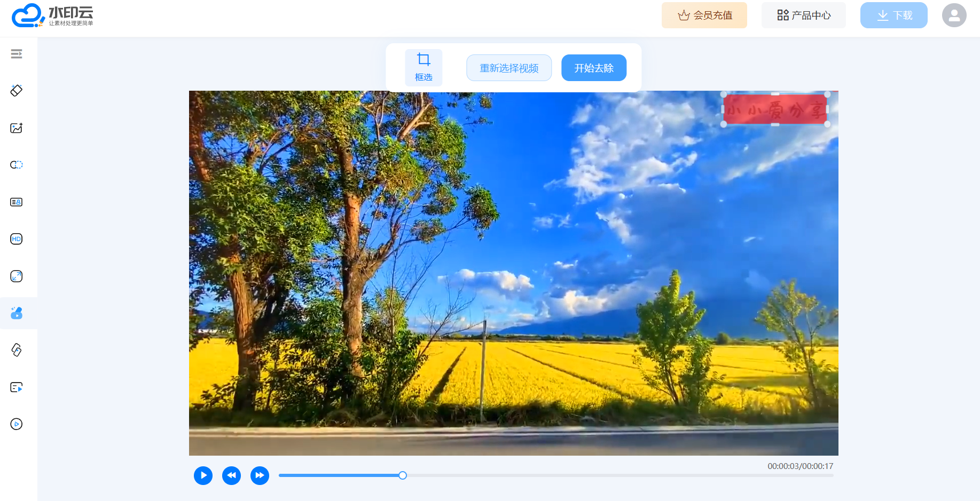The width and height of the screenshot is (980, 501).
Task: Open the overlapping circles cutout tool
Action: click(17, 165)
